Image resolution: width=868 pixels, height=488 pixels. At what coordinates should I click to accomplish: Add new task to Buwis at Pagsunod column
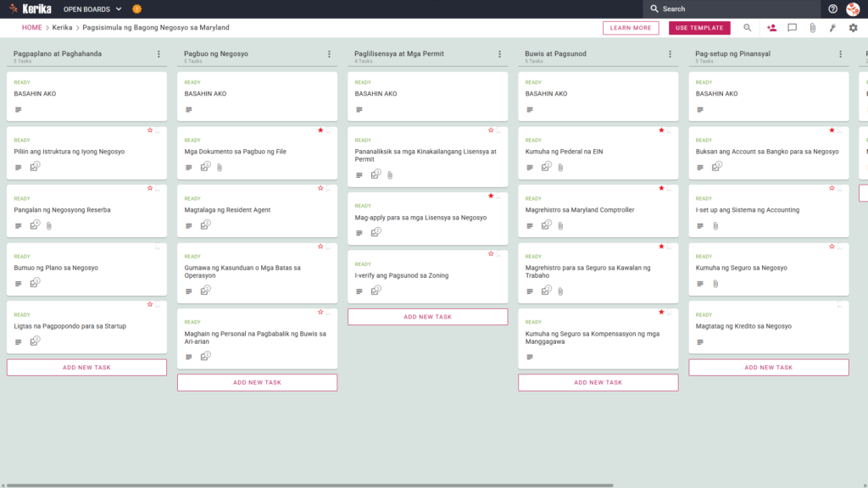[x=598, y=382]
